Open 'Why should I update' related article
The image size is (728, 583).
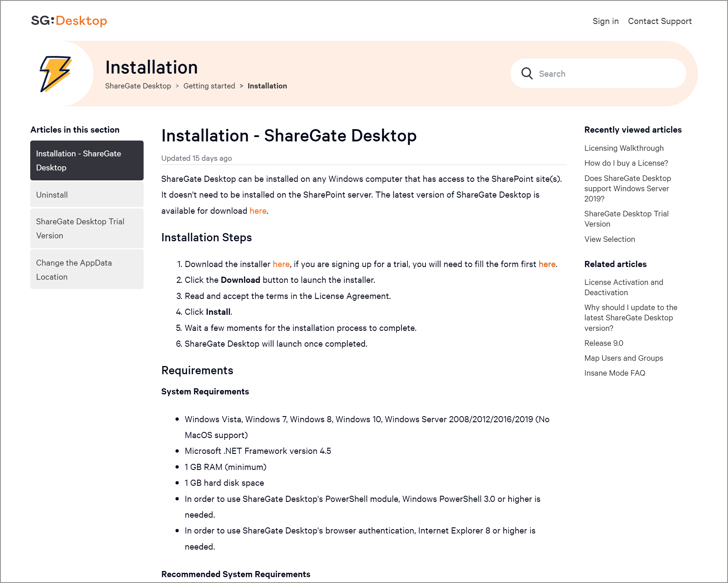(x=630, y=318)
